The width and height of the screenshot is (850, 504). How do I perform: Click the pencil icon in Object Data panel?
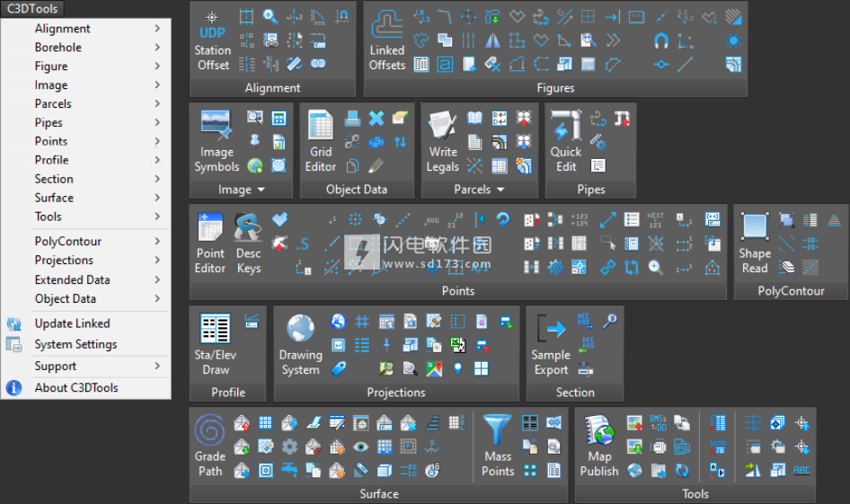point(376,165)
